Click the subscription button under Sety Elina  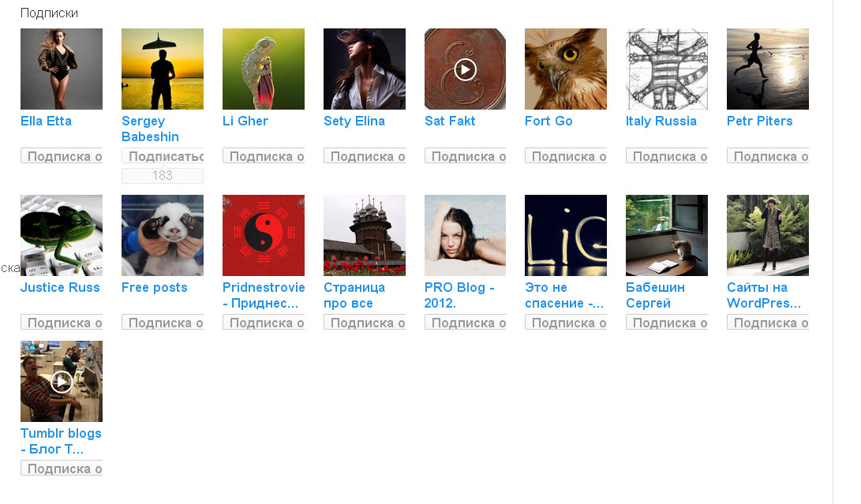coord(365,156)
